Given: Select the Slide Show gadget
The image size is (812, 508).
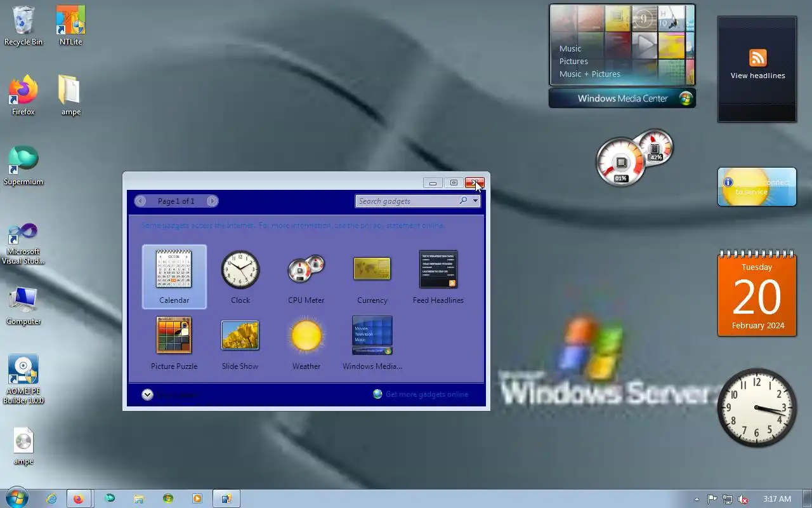Looking at the screenshot, I should [240, 343].
